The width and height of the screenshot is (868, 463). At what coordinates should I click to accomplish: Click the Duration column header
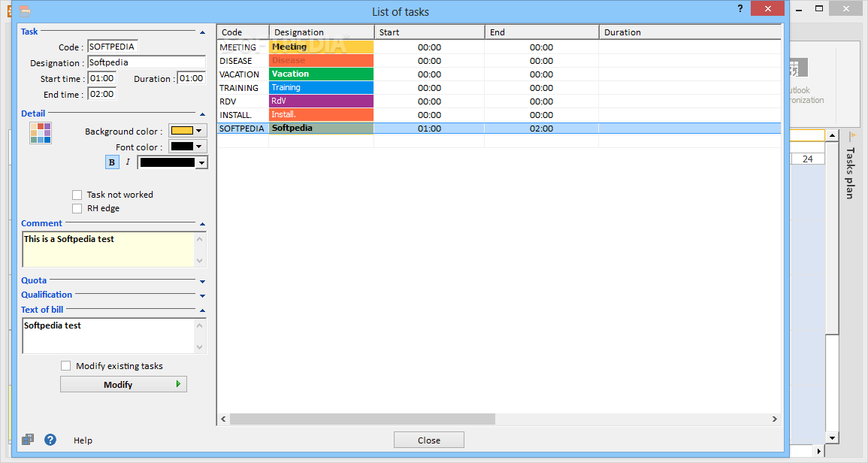691,32
